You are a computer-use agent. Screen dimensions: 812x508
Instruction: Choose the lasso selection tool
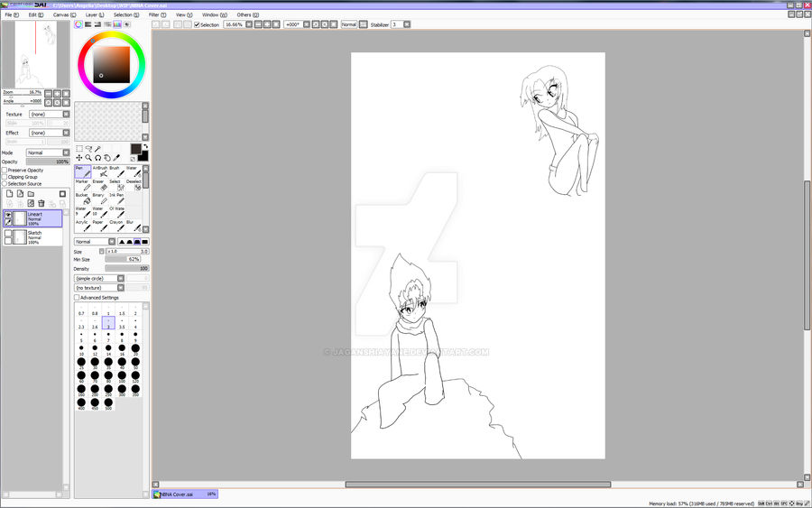click(x=88, y=149)
